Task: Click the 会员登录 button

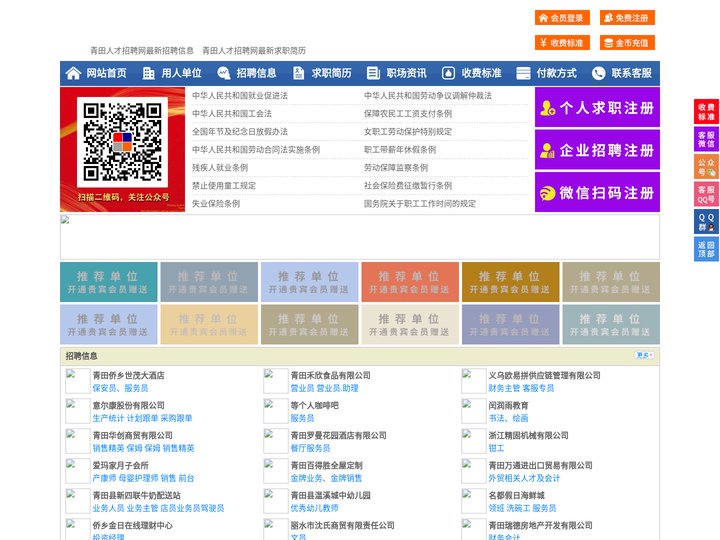Action: coord(562,18)
